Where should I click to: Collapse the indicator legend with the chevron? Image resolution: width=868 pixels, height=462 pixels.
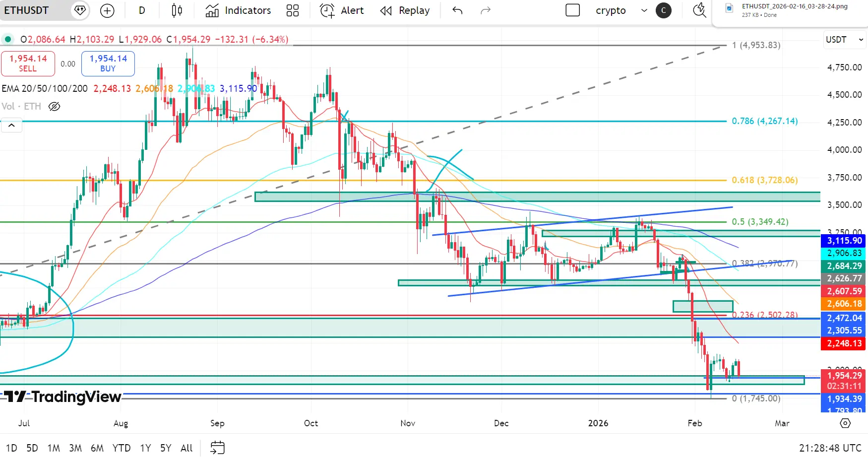click(11, 126)
